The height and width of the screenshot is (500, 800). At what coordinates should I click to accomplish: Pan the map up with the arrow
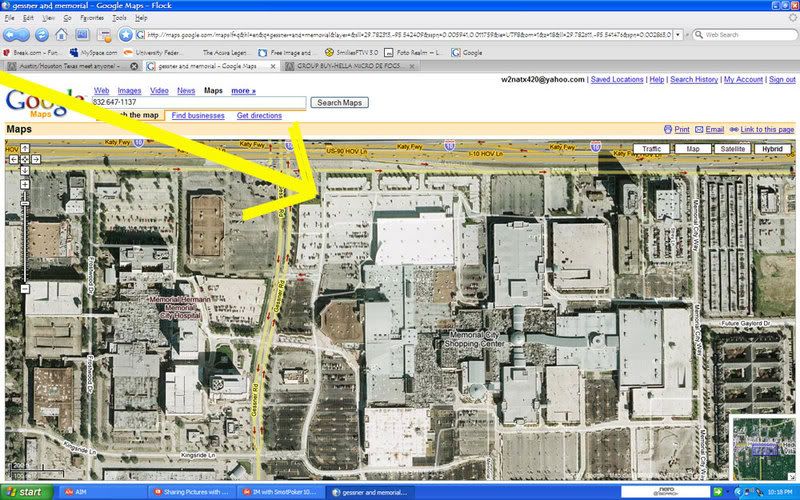[x=26, y=149]
